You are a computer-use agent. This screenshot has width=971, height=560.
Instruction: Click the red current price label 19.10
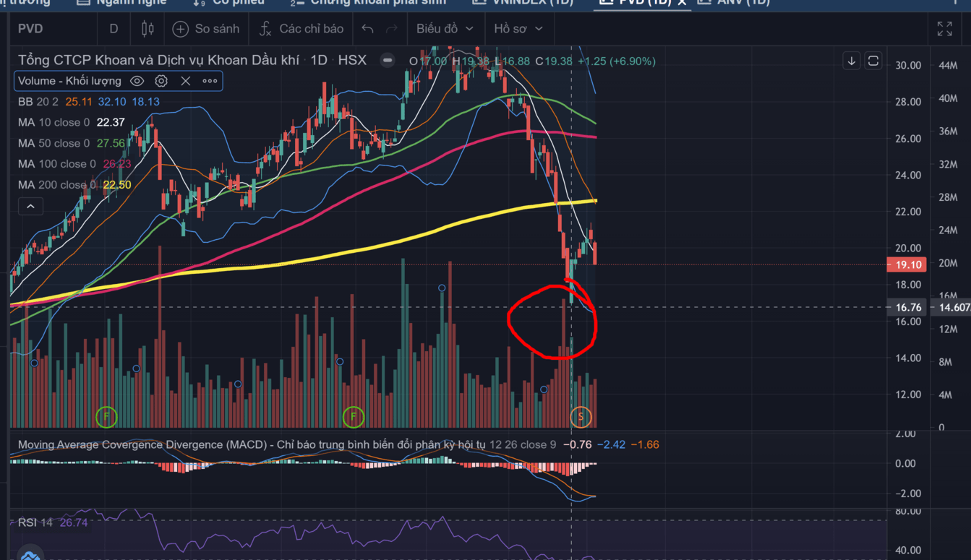pyautogui.click(x=908, y=264)
